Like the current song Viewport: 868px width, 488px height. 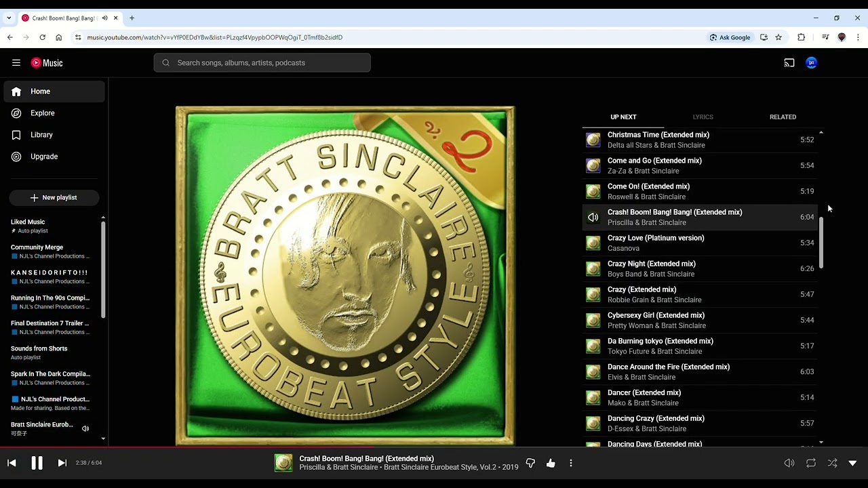point(551,463)
